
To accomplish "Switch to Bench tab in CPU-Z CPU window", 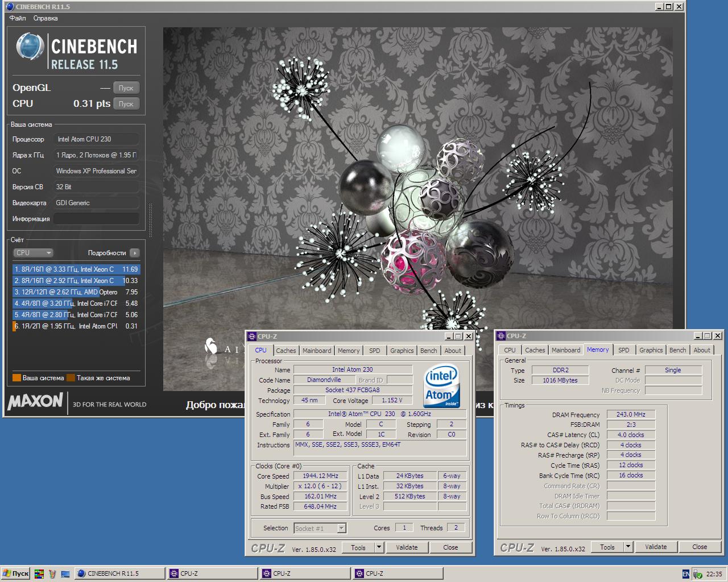I will (x=429, y=351).
